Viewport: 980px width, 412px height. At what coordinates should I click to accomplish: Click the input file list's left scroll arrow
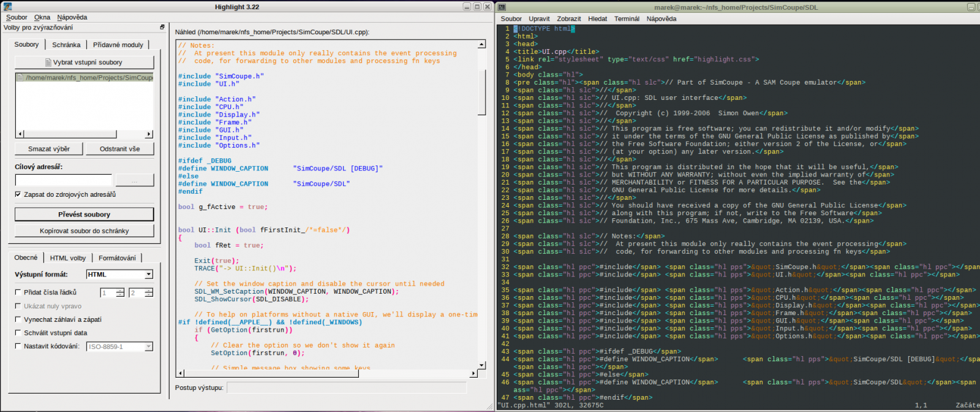pos(20,134)
